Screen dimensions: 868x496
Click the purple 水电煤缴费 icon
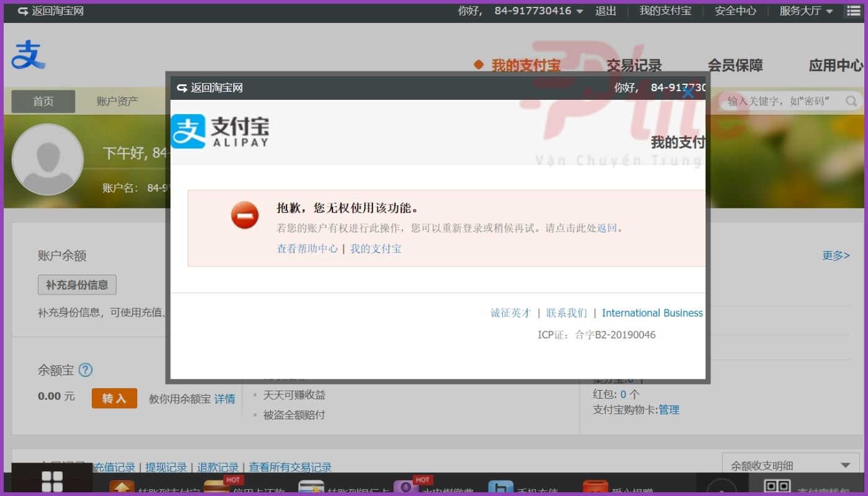[406, 488]
